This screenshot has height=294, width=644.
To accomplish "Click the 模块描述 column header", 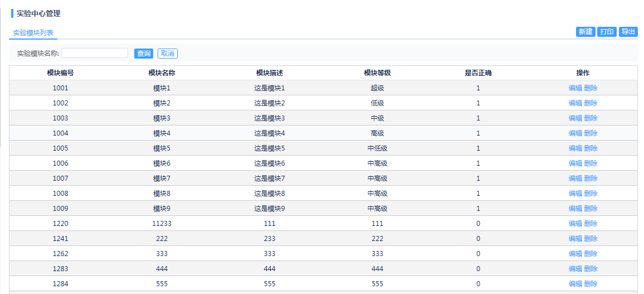I will coord(270,73).
